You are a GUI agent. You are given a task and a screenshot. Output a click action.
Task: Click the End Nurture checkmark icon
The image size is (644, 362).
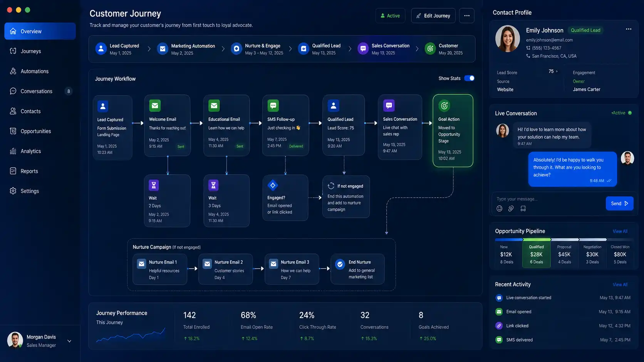tap(340, 264)
